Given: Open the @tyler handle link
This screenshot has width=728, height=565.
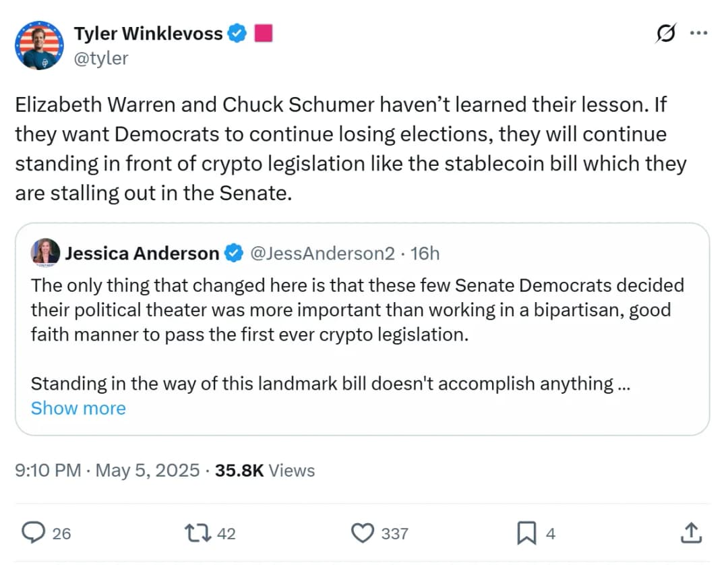Looking at the screenshot, I should point(100,58).
